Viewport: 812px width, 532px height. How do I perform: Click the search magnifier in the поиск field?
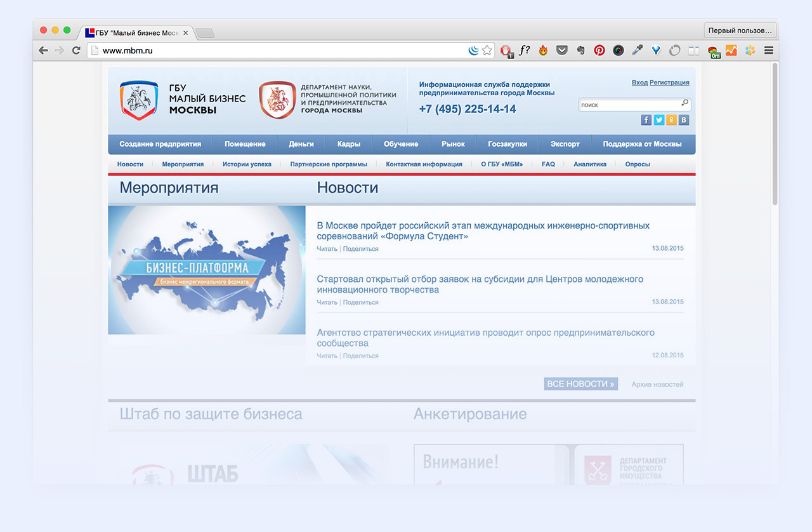[684, 103]
